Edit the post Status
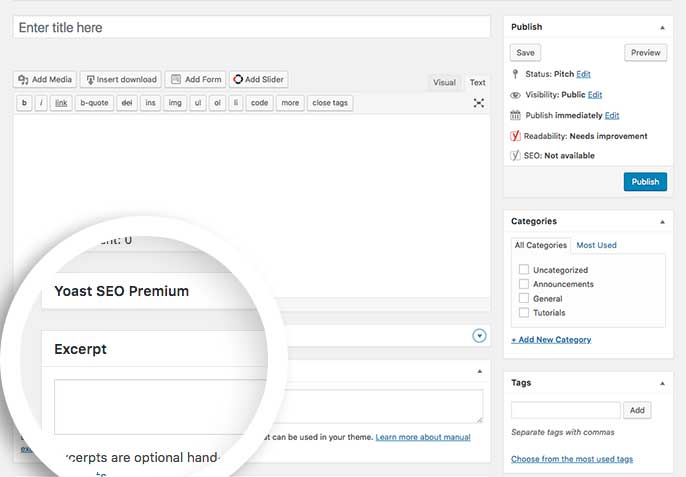This screenshot has width=686, height=477. pos(583,74)
